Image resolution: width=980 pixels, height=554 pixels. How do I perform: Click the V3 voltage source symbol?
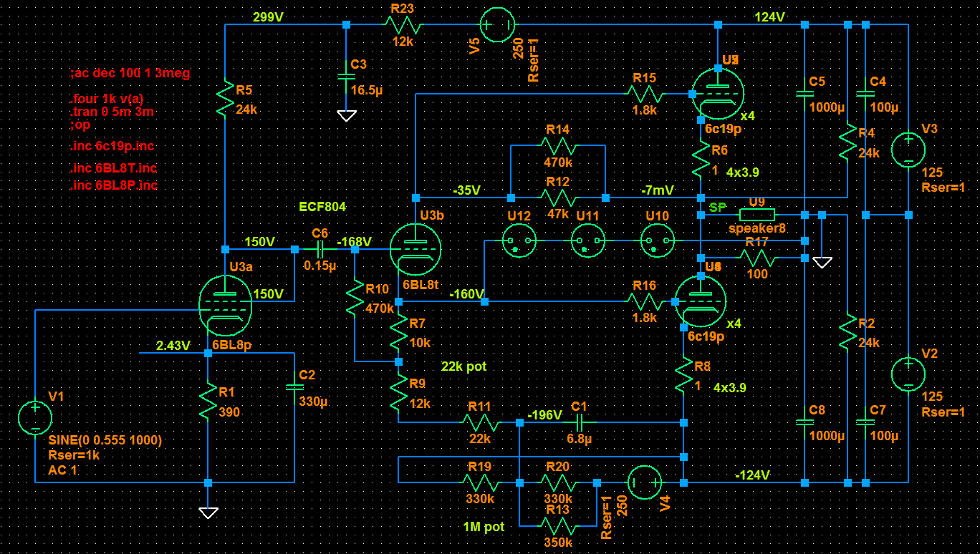click(908, 150)
